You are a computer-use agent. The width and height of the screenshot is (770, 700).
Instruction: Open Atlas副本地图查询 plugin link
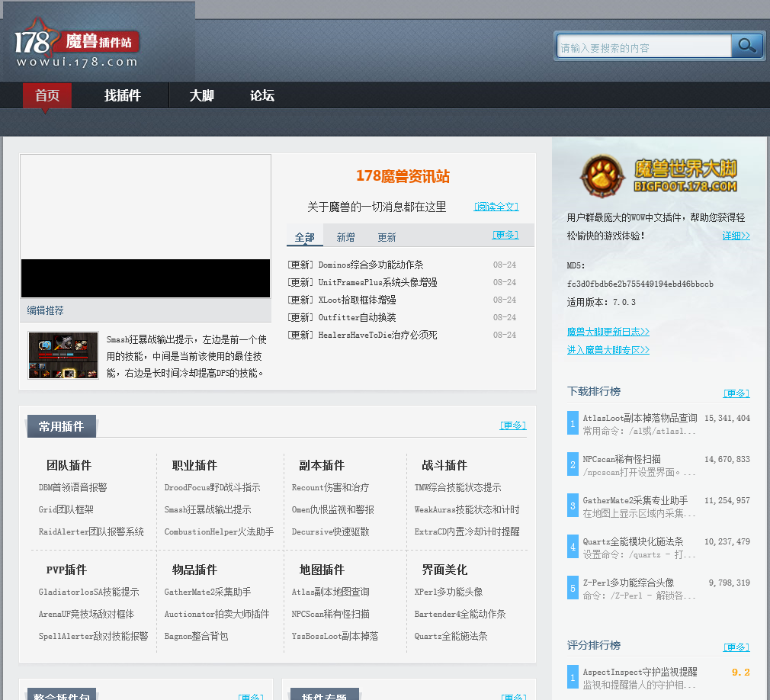pyautogui.click(x=330, y=592)
